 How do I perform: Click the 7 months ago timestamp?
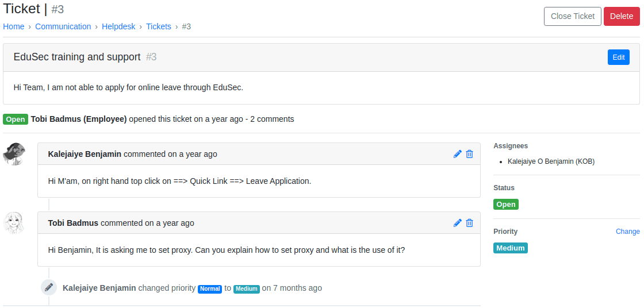click(x=297, y=288)
